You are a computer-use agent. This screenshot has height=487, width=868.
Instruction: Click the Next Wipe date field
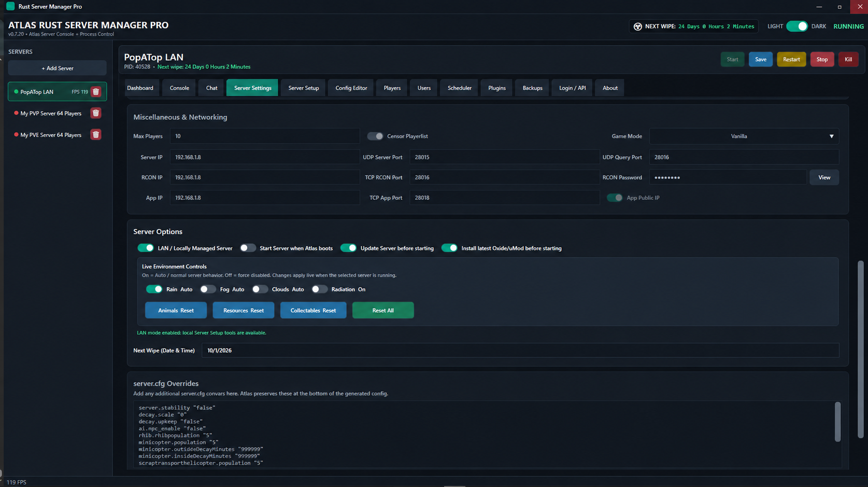click(520, 351)
